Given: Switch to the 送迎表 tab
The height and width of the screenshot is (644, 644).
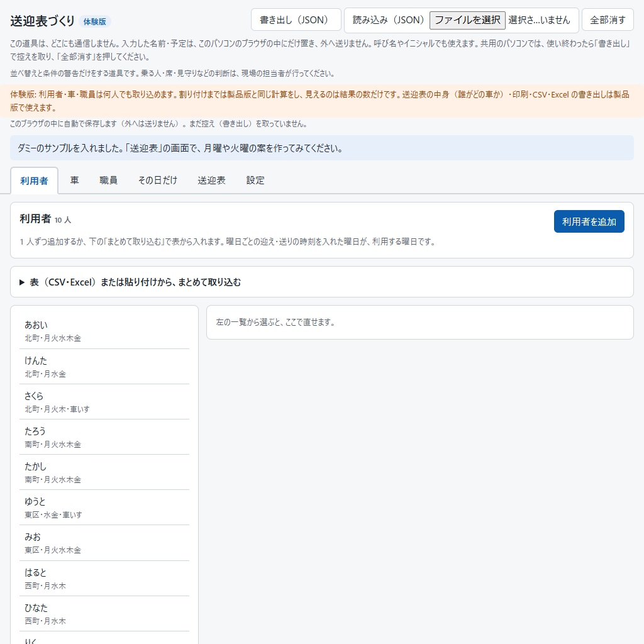Looking at the screenshot, I should tap(211, 180).
